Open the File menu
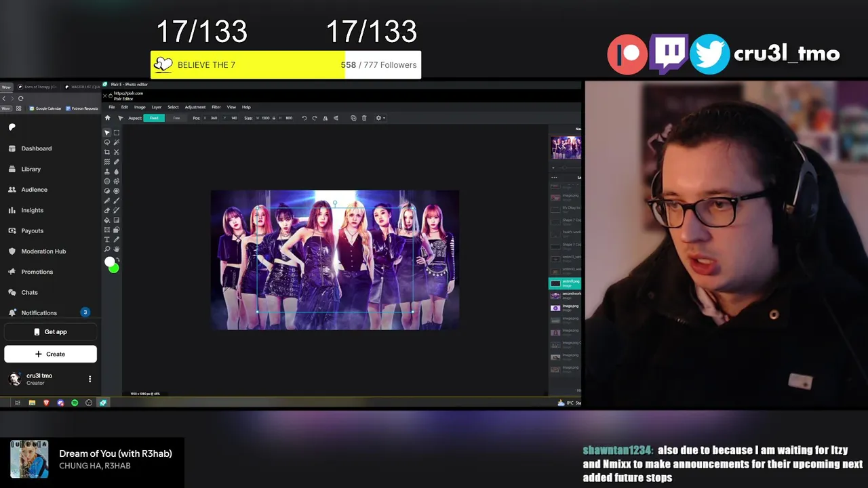This screenshot has height=488, width=868. (112, 107)
